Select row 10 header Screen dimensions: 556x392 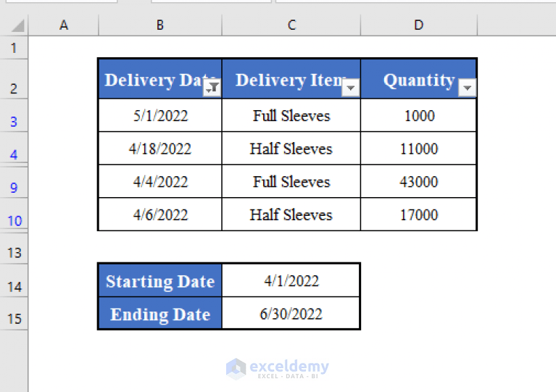(x=14, y=214)
